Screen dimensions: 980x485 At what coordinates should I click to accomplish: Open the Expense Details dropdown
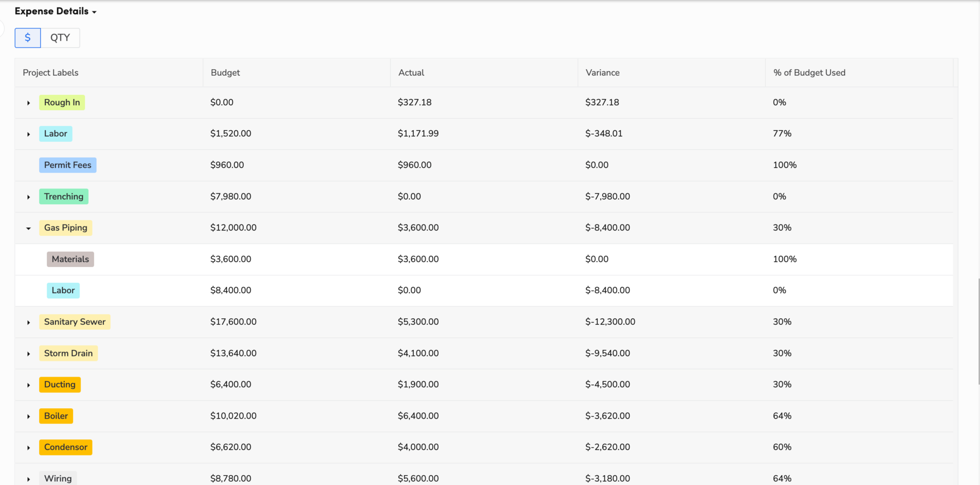[55, 11]
